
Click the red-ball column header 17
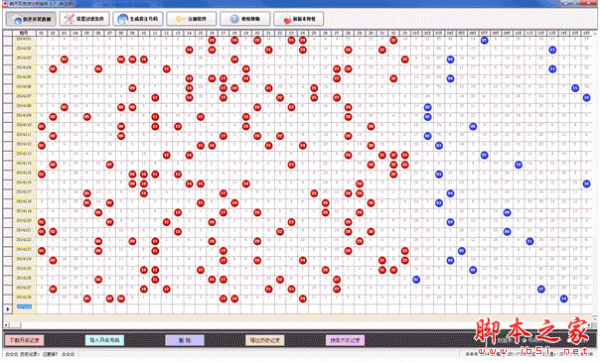(223, 33)
